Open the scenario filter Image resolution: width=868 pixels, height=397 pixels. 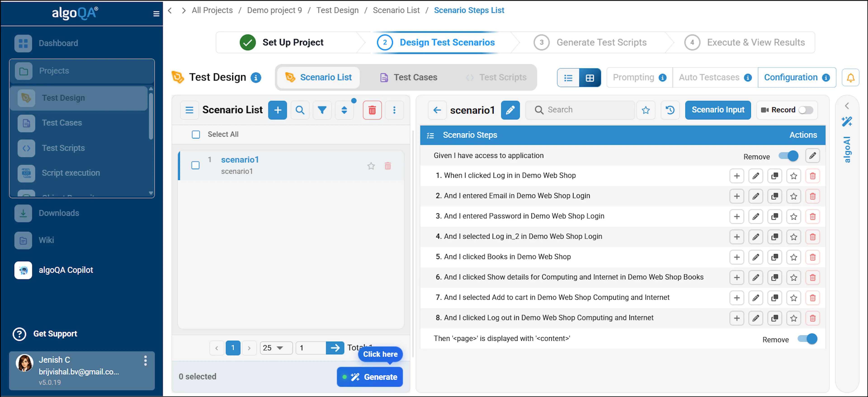[322, 110]
